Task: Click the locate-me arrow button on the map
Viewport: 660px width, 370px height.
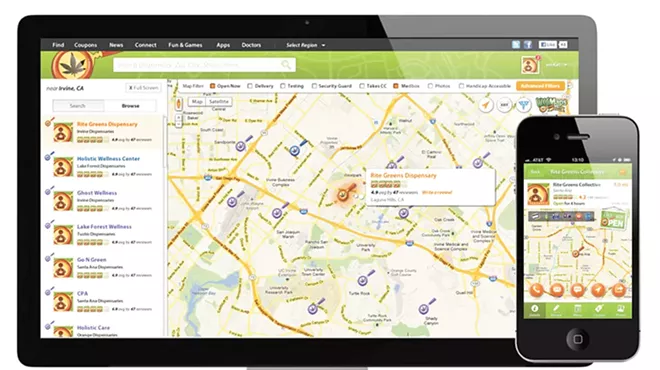Action: (486, 105)
